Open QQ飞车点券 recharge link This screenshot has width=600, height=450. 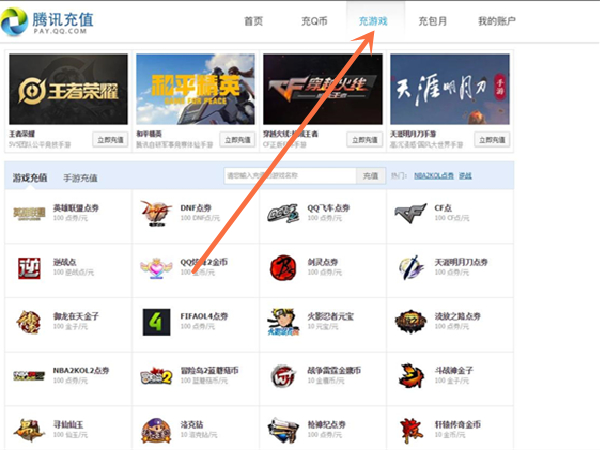tap(329, 208)
